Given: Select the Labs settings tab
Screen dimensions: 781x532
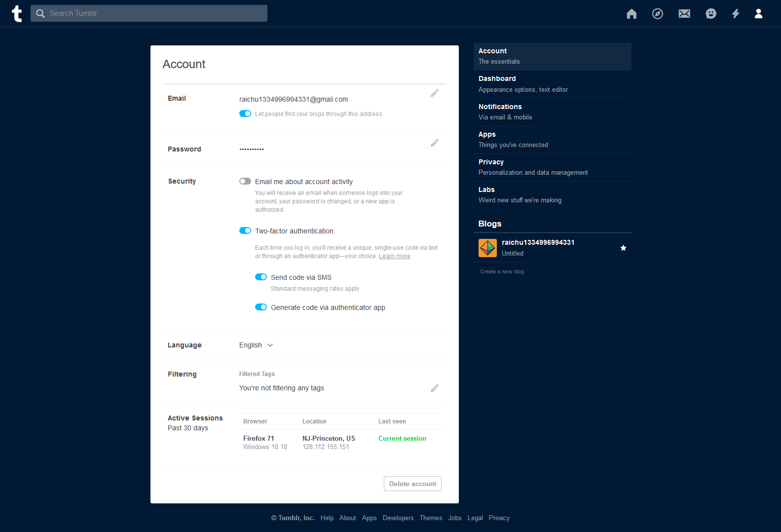Looking at the screenshot, I should click(553, 195).
